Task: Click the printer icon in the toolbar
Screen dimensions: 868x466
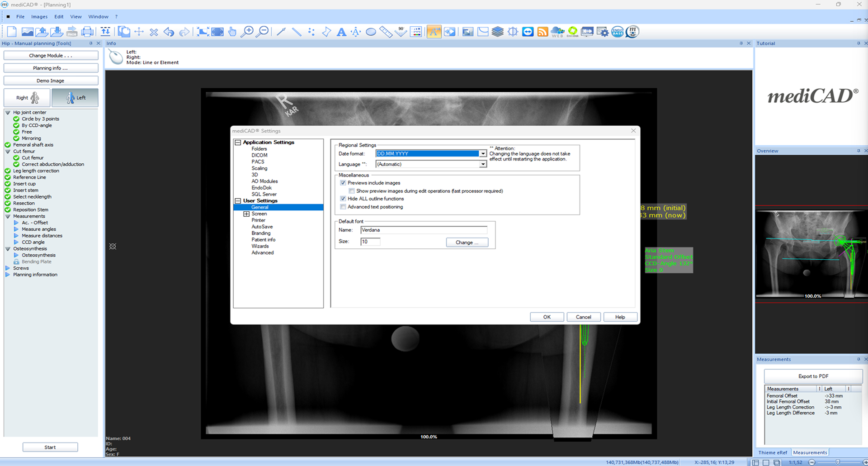Action: point(87,32)
